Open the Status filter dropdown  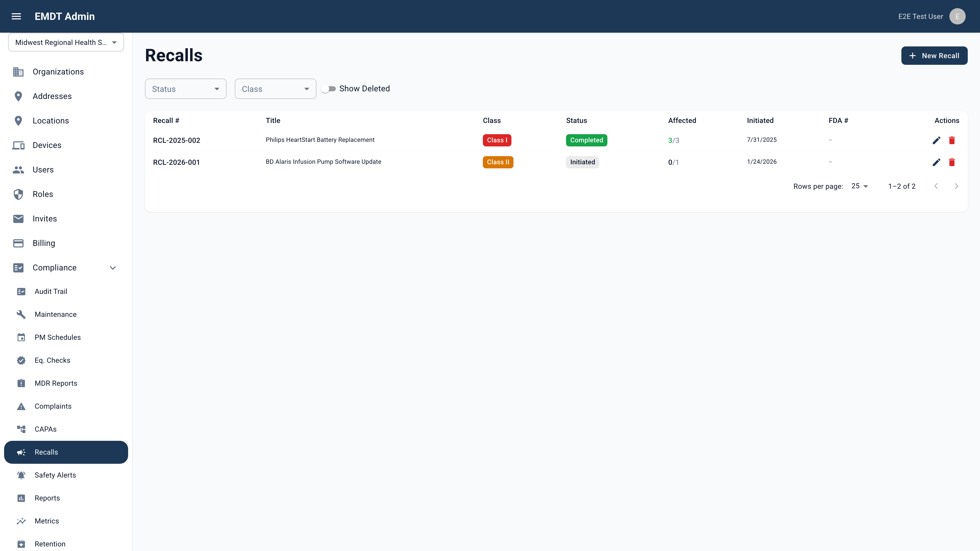pyautogui.click(x=186, y=89)
